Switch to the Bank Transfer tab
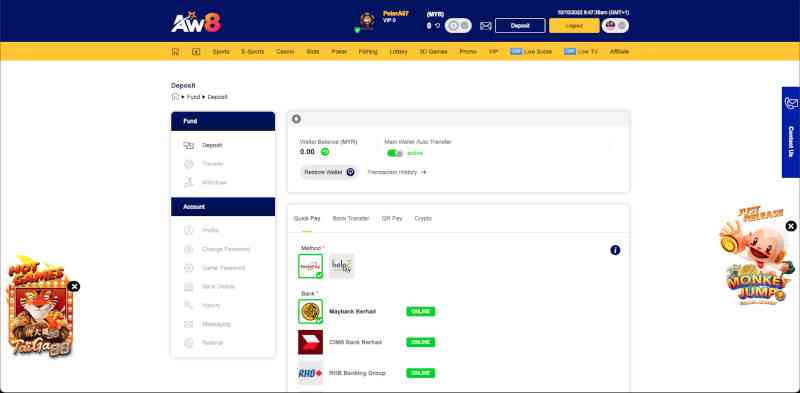 (351, 218)
